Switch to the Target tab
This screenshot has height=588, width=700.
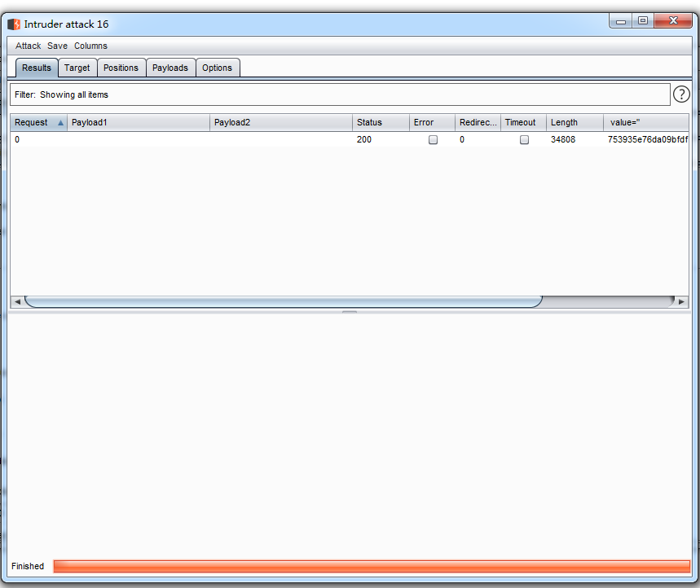click(77, 68)
